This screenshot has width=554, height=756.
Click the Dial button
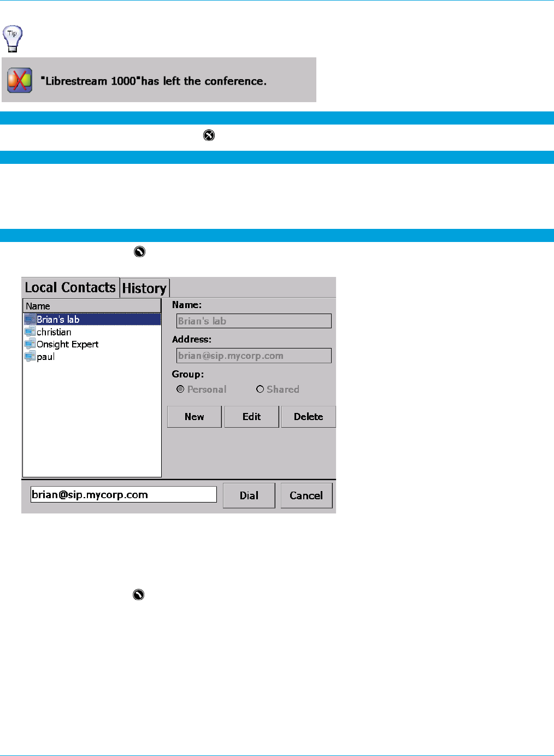[x=249, y=495]
